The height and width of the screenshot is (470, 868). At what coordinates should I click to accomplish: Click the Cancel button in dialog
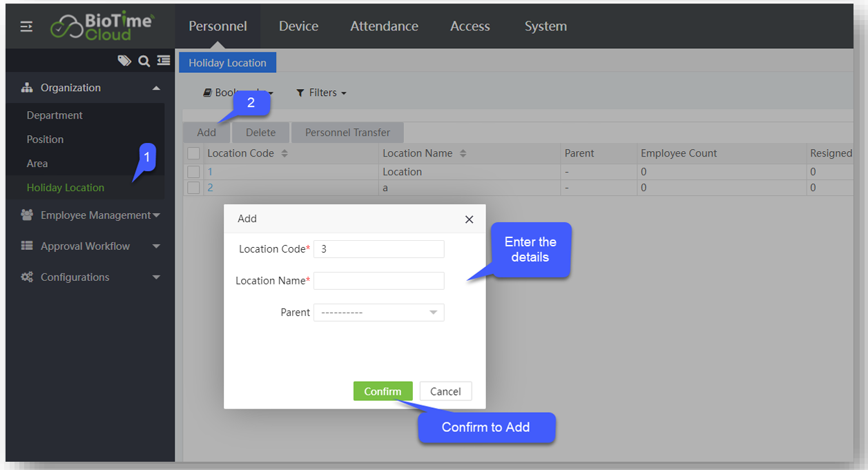pyautogui.click(x=445, y=391)
